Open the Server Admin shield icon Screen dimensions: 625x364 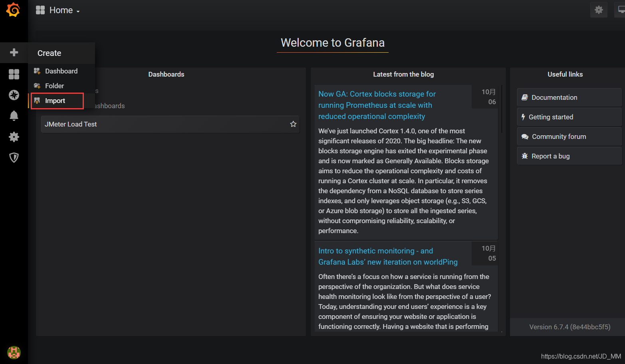[x=14, y=158]
